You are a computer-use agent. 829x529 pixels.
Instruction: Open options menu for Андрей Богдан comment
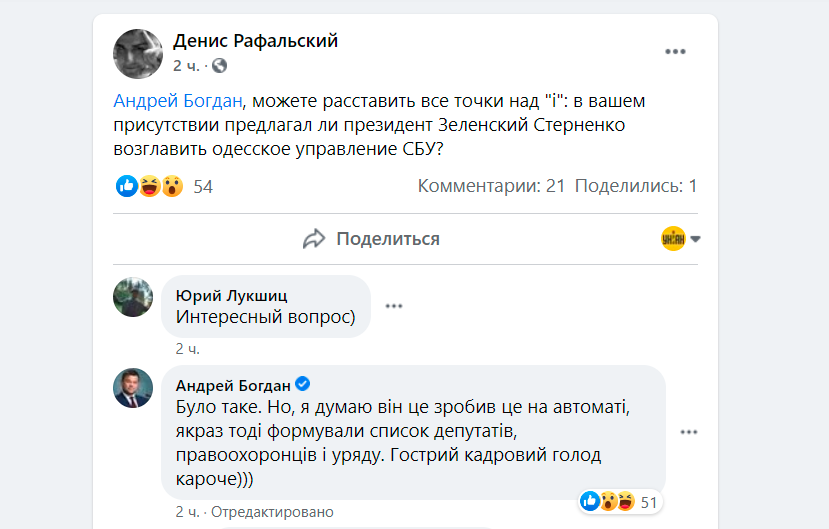(689, 432)
